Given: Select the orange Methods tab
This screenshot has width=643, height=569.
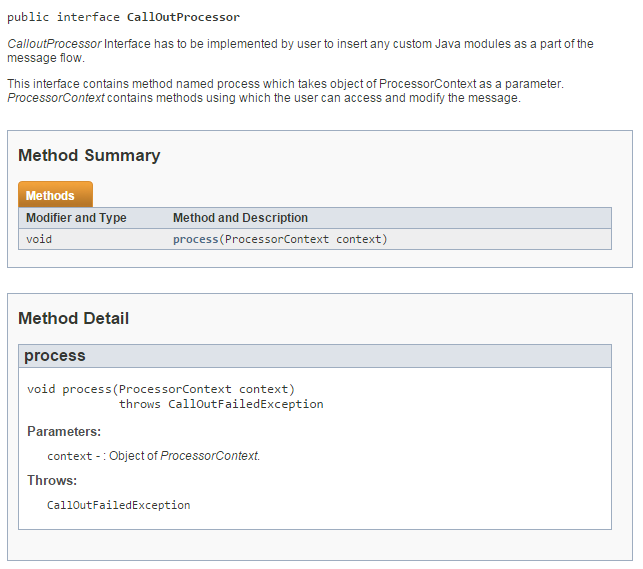Looking at the screenshot, I should [x=55, y=194].
